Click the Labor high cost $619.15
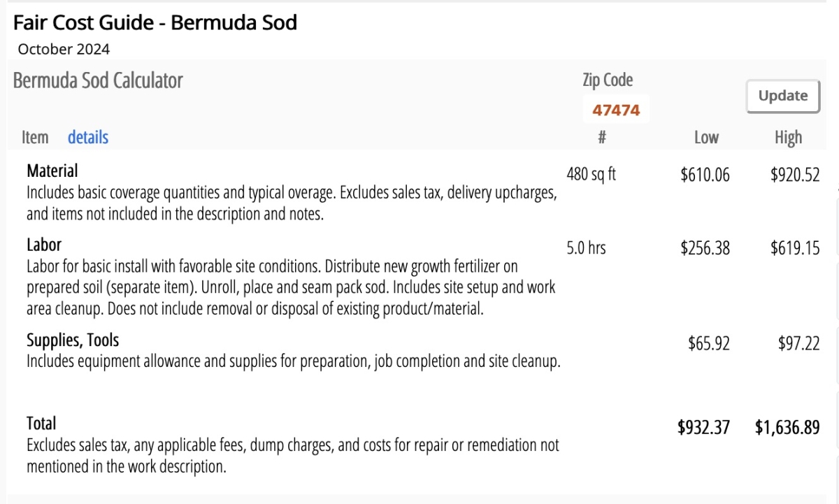The width and height of the screenshot is (839, 504). click(795, 248)
